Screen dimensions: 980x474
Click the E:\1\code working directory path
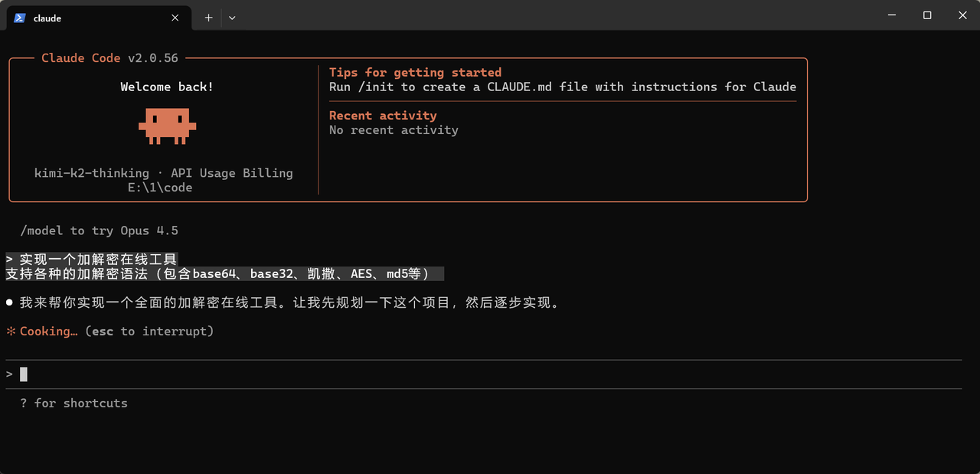pos(160,188)
